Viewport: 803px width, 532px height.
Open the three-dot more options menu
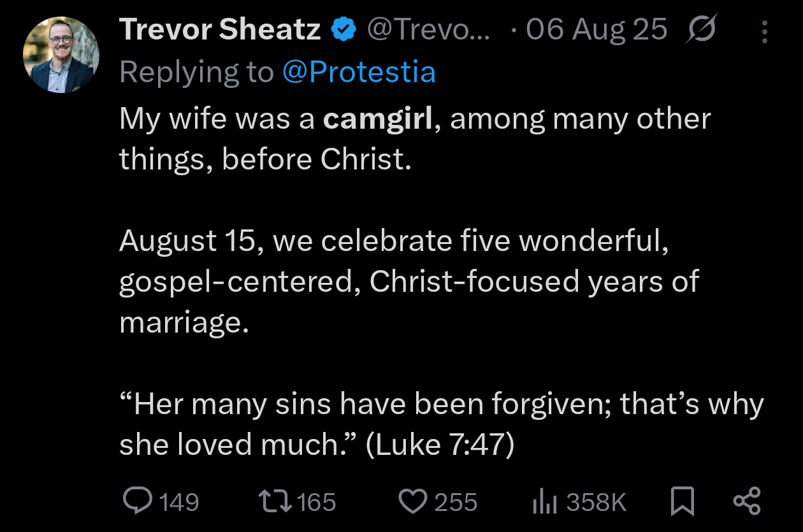764,31
